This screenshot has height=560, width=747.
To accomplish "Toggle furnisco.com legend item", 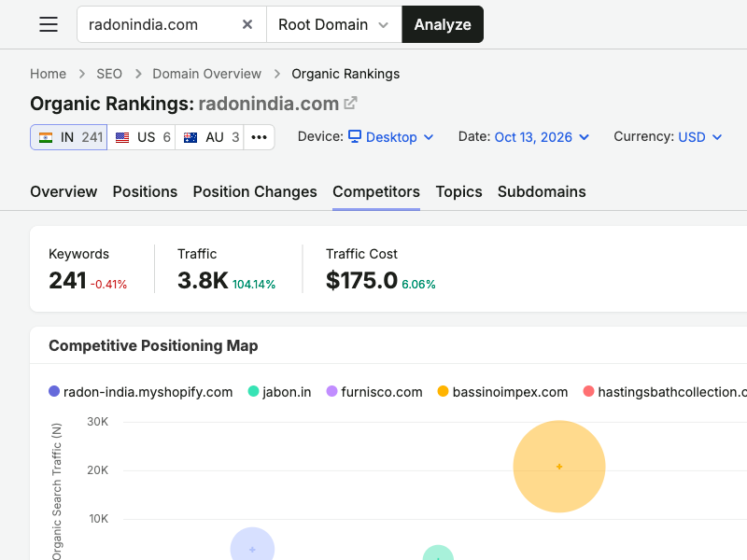I will [374, 392].
